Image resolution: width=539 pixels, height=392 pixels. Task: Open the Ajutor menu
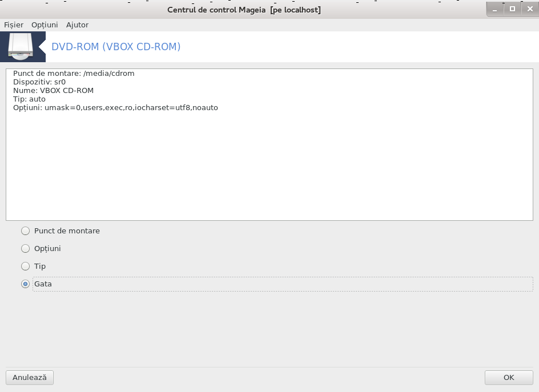point(77,25)
